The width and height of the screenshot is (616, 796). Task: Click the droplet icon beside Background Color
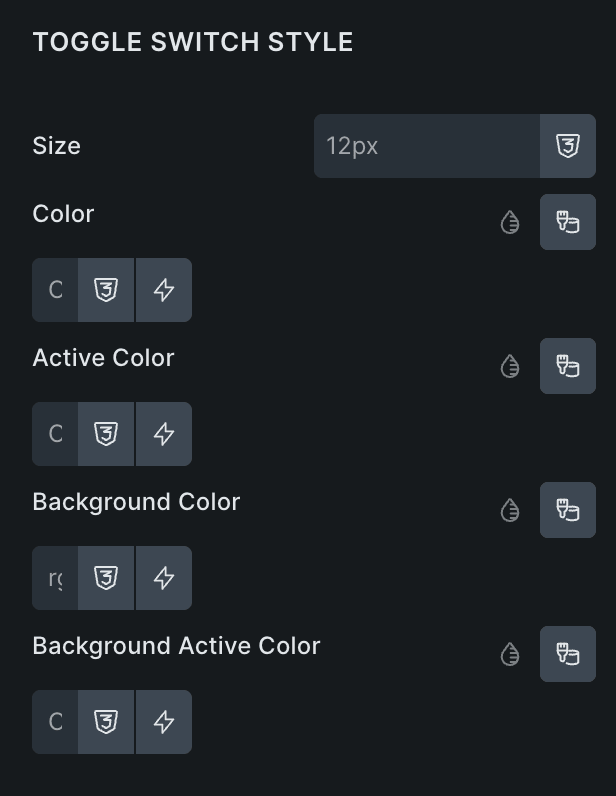click(x=510, y=511)
